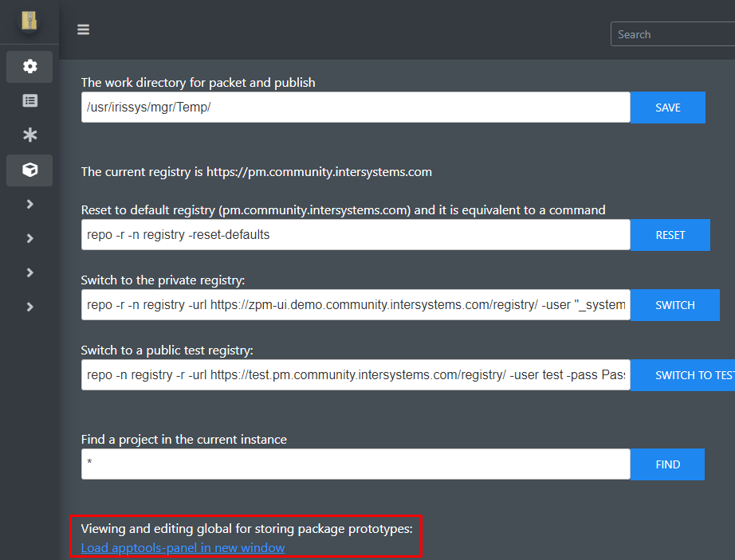
Task: Expand the bottom chevron in the sidebar
Action: [x=29, y=307]
